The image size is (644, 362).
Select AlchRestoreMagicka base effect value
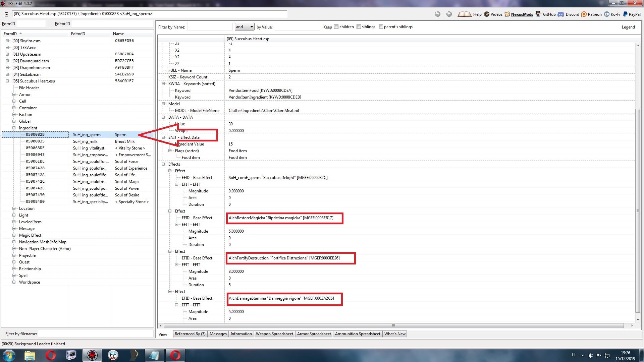tap(281, 218)
